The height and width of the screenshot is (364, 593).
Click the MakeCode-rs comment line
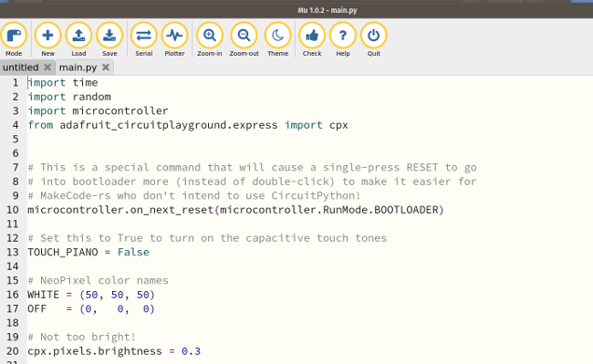click(194, 196)
